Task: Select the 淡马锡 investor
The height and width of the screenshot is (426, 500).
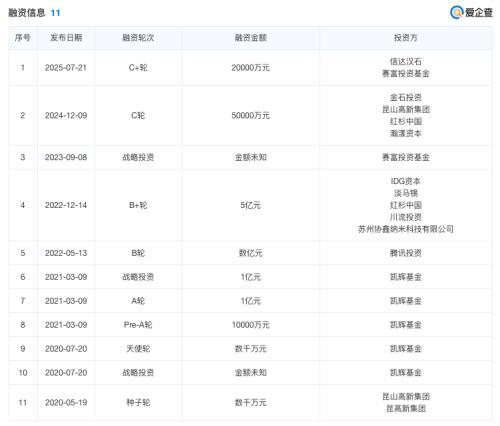Action: pos(406,193)
